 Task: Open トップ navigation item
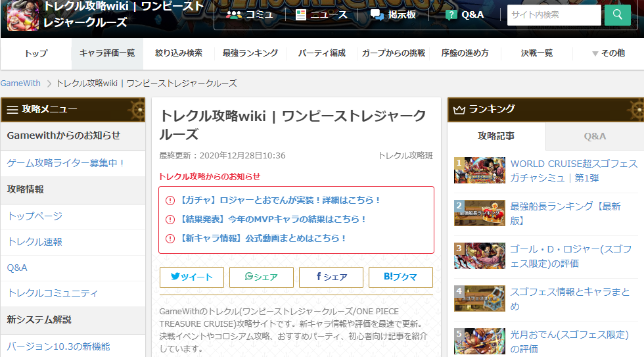coord(36,53)
